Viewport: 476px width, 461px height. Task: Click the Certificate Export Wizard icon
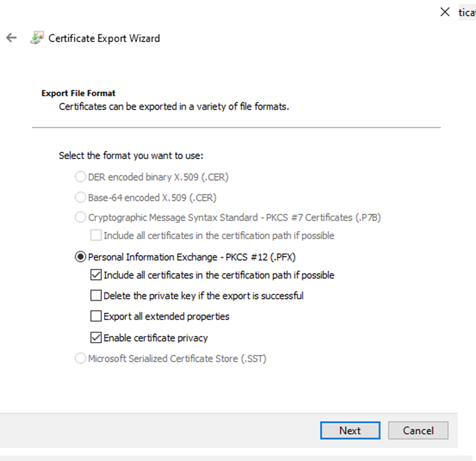point(37,39)
